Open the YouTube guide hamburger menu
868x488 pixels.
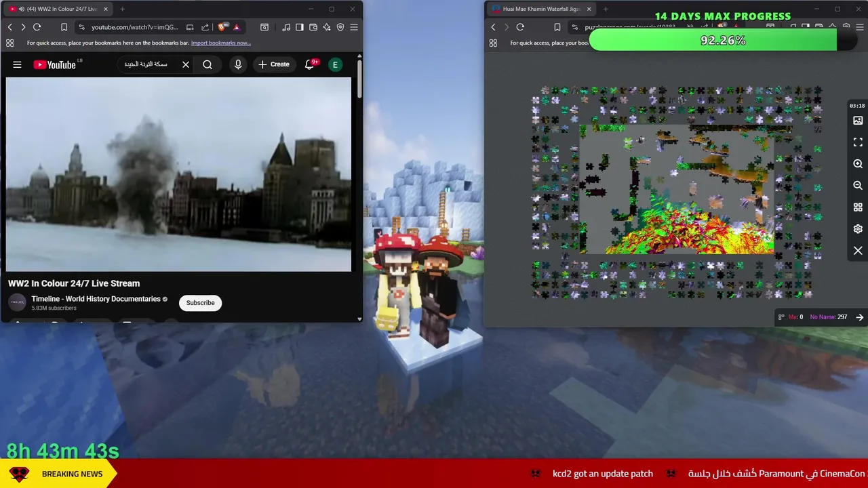pyautogui.click(x=17, y=64)
